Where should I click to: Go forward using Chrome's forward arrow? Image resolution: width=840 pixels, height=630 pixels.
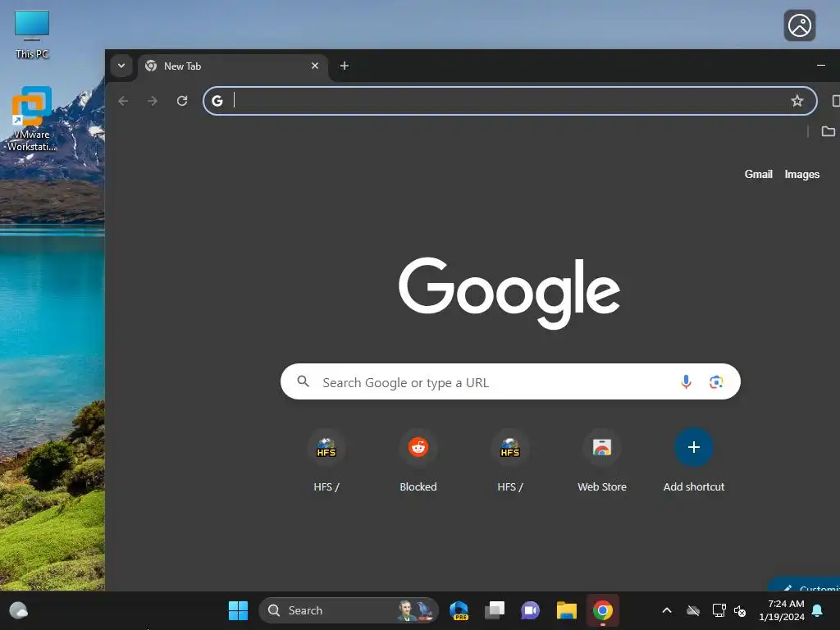click(x=153, y=101)
